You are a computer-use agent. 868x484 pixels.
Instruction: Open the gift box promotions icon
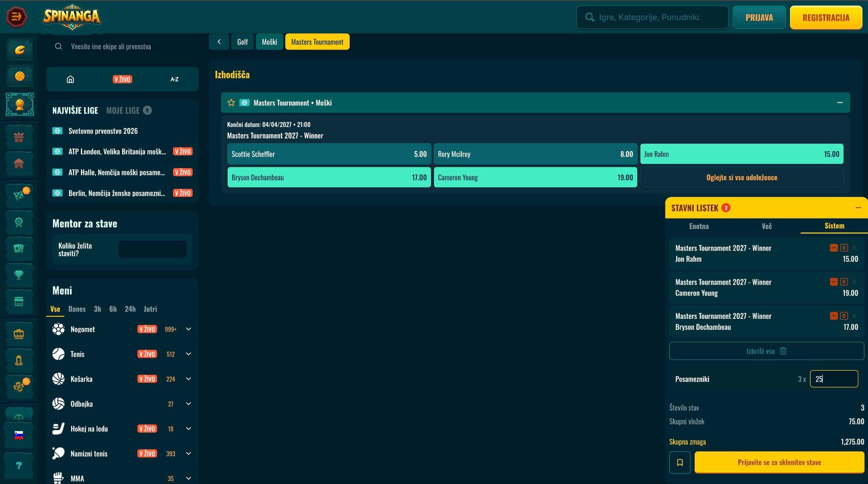tap(19, 137)
